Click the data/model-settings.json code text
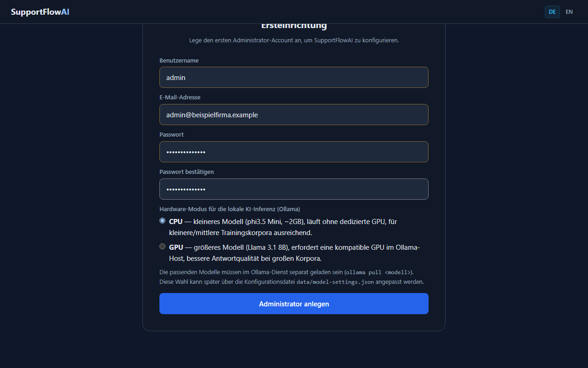588x368 pixels. pos(335,282)
